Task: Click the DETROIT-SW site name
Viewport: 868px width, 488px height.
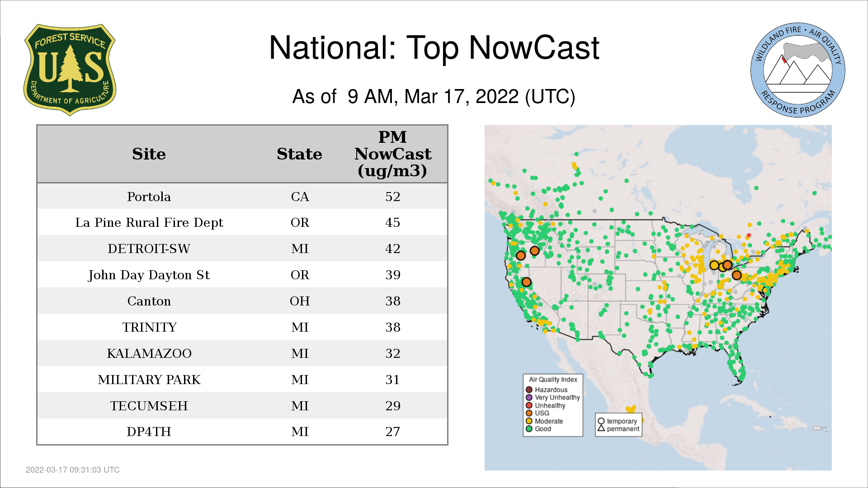Action: 149,249
